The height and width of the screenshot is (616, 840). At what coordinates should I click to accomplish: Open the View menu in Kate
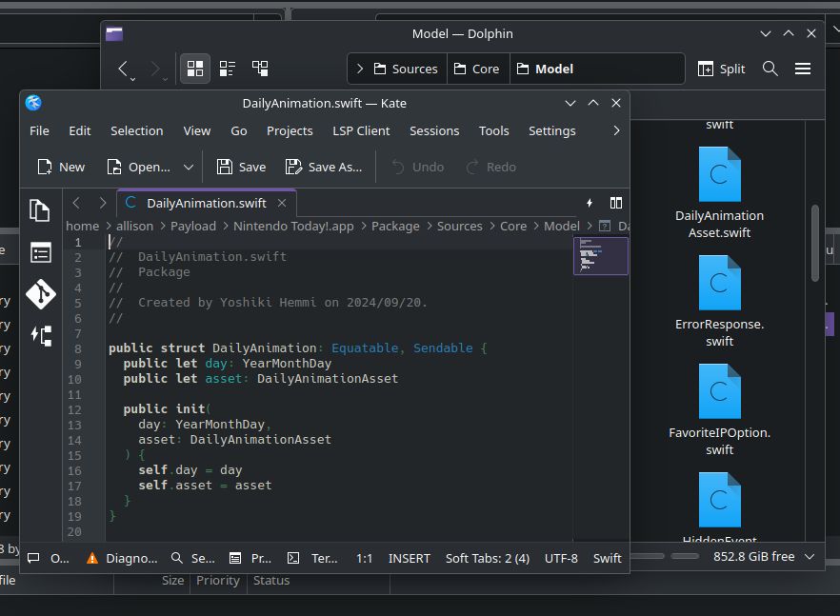(196, 131)
